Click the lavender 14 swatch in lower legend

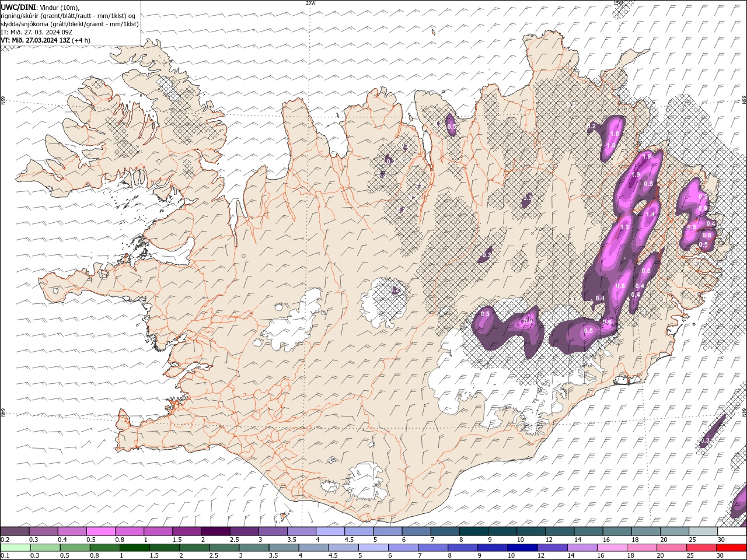[582, 548]
